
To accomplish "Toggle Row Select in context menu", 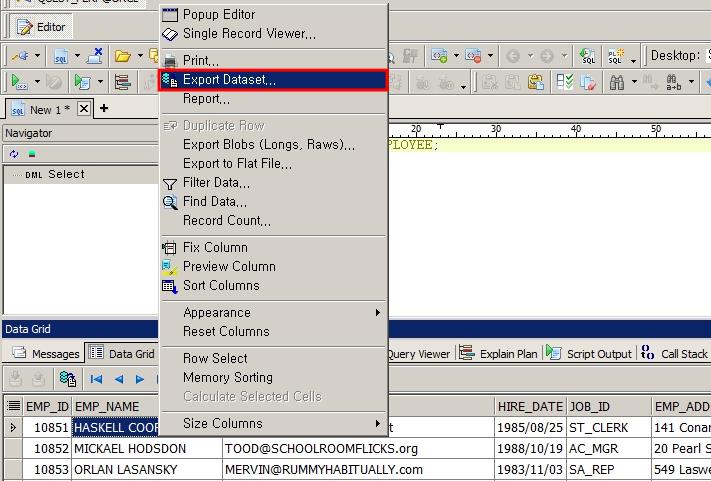I will 215,358.
